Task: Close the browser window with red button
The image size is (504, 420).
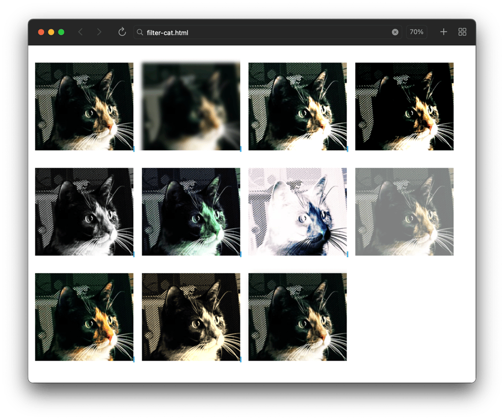Action: 41,32
